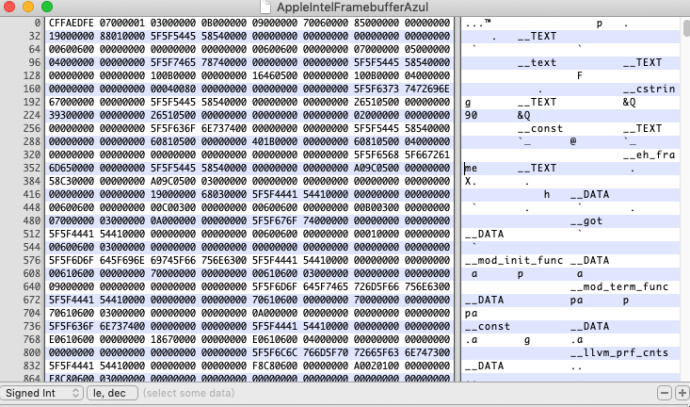Click the '90' characters in ASCII row 224
This screenshot has width=690, height=407.
click(471, 115)
